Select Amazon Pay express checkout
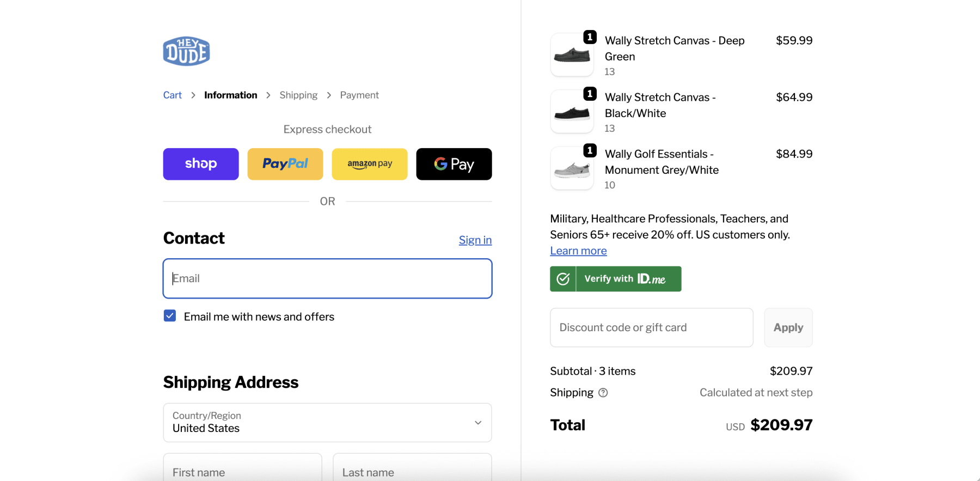980x481 pixels. point(370,164)
